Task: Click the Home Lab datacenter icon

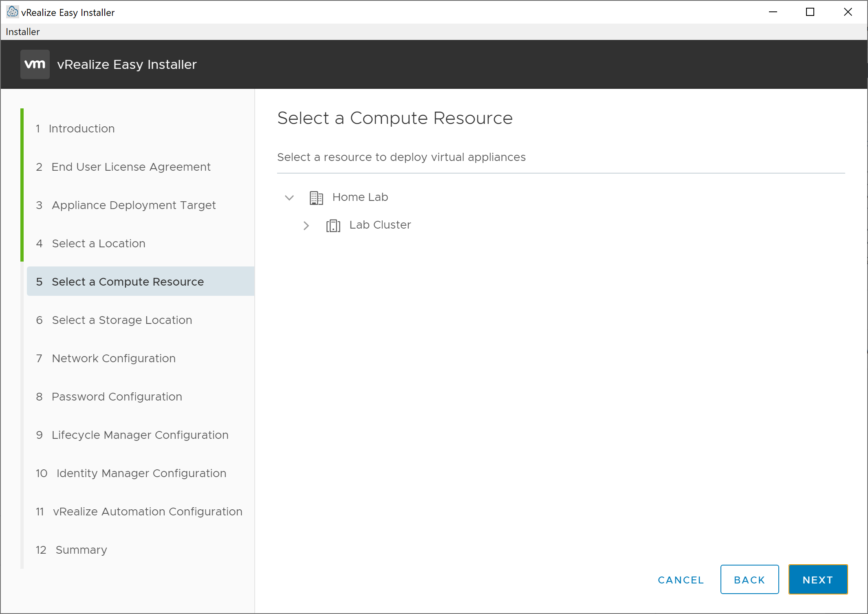Action: pos(316,198)
